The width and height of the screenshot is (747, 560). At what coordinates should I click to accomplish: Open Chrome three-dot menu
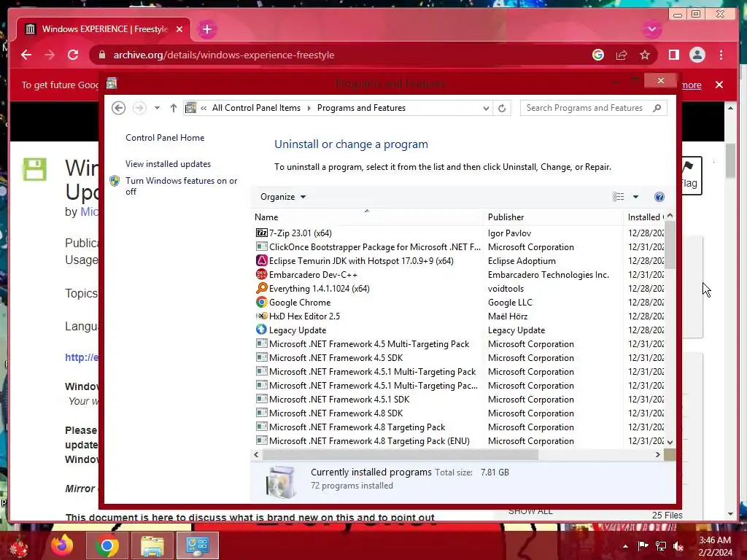[x=721, y=55]
